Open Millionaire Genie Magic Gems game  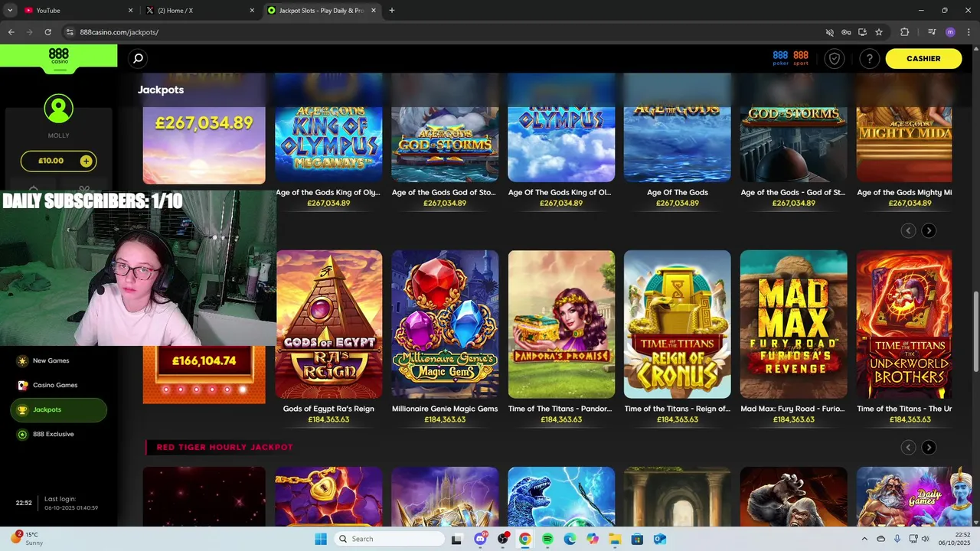445,324
